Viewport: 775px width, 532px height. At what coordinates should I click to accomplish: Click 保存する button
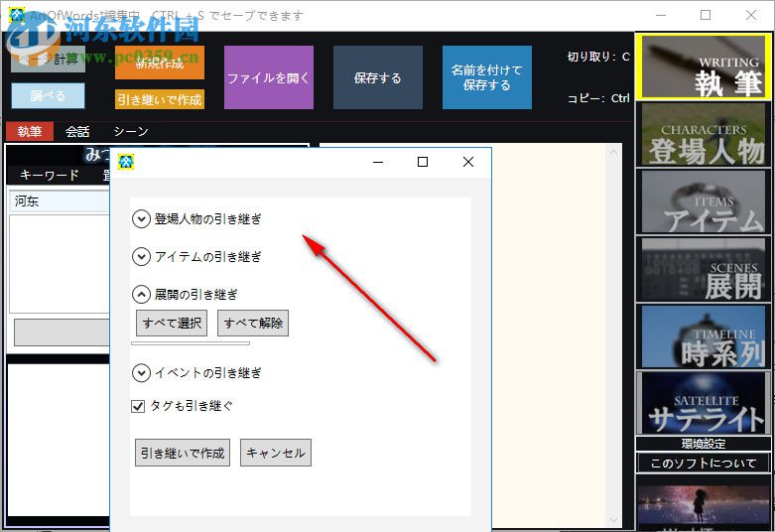(x=378, y=77)
